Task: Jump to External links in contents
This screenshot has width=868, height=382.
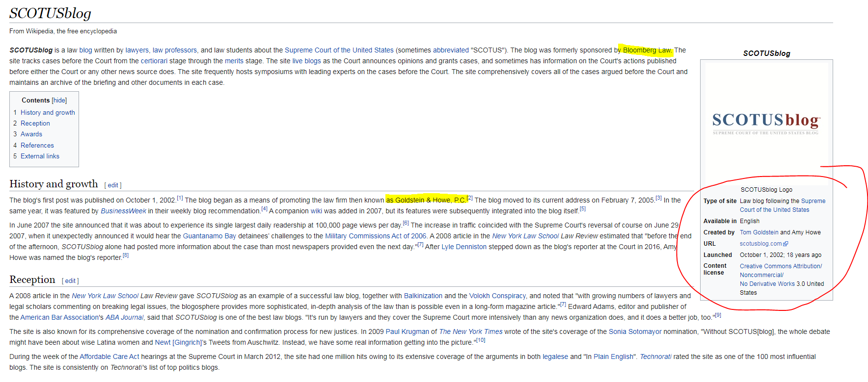Action: [40, 156]
